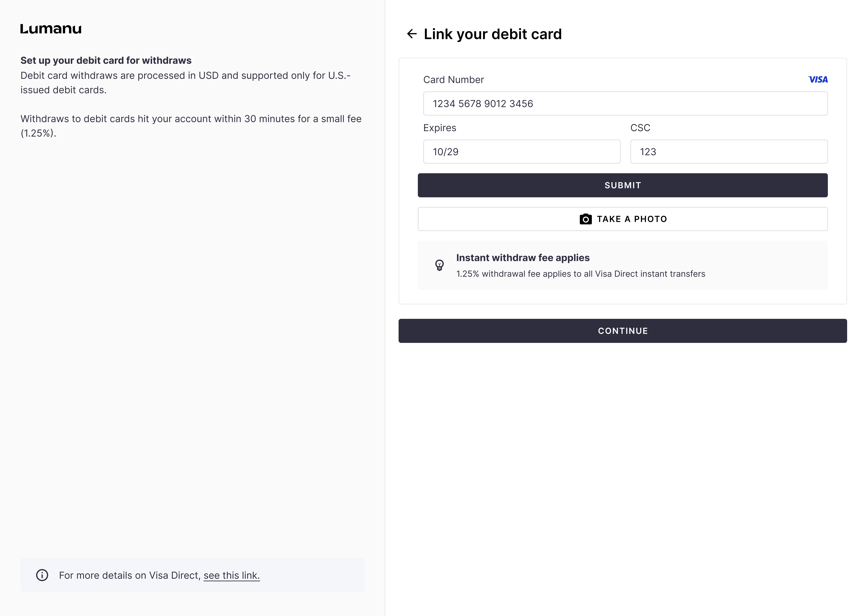
Task: Select the CSC security code field
Action: (x=729, y=152)
